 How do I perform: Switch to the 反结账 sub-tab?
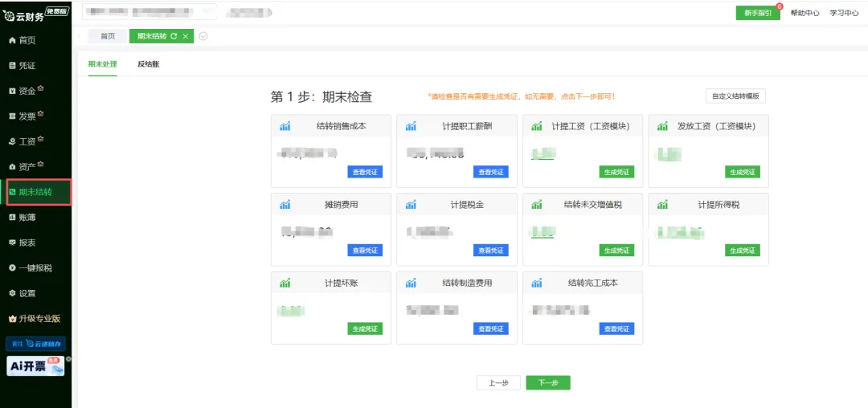(x=149, y=64)
